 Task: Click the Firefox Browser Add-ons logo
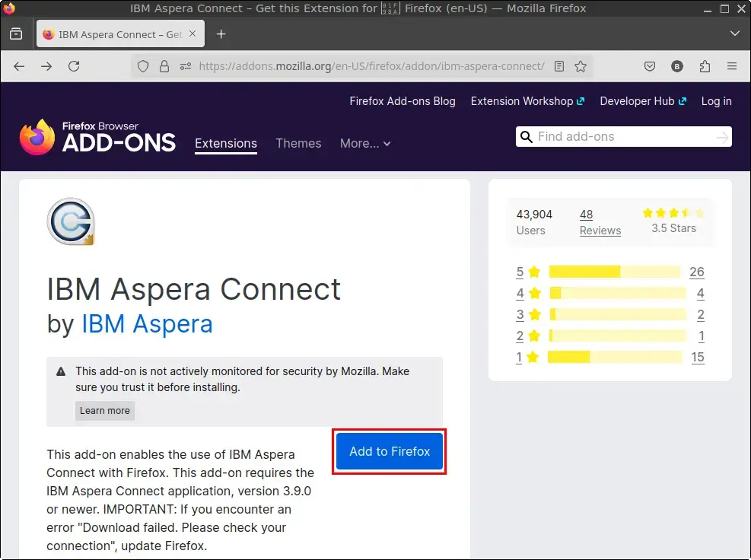97,138
